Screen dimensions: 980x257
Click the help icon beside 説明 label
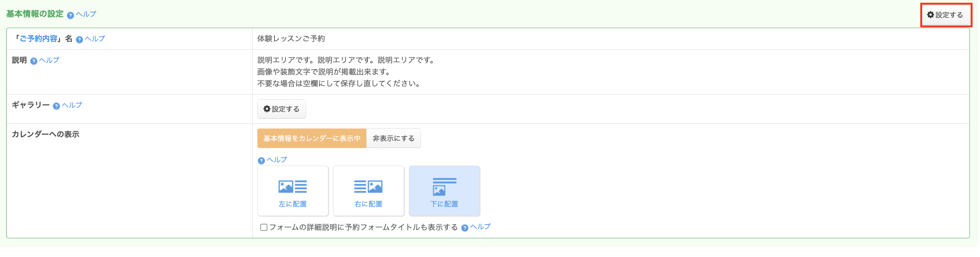coord(34,61)
